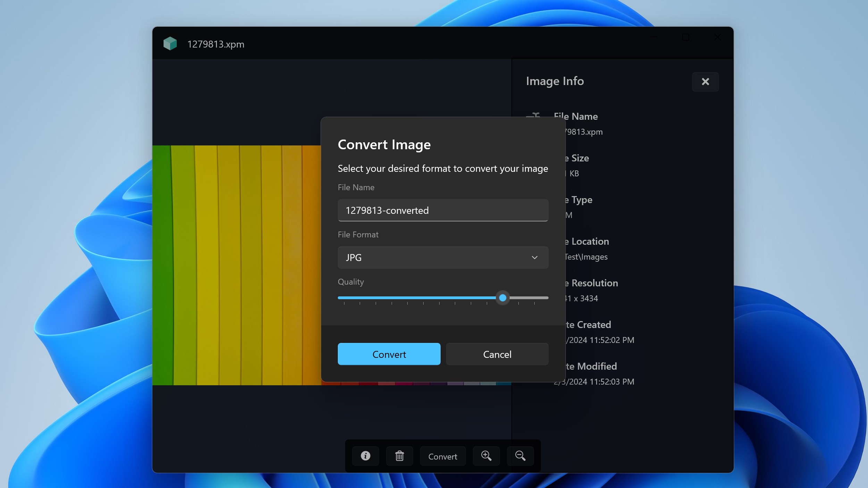The width and height of the screenshot is (868, 488).
Task: Click the Quality slider handle
Action: pos(503,298)
